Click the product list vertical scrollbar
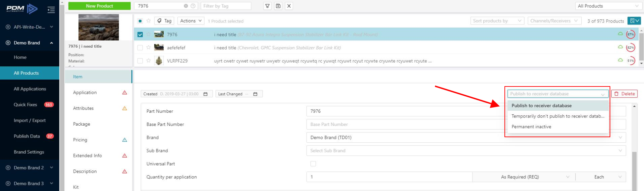 pyautogui.click(x=642, y=47)
